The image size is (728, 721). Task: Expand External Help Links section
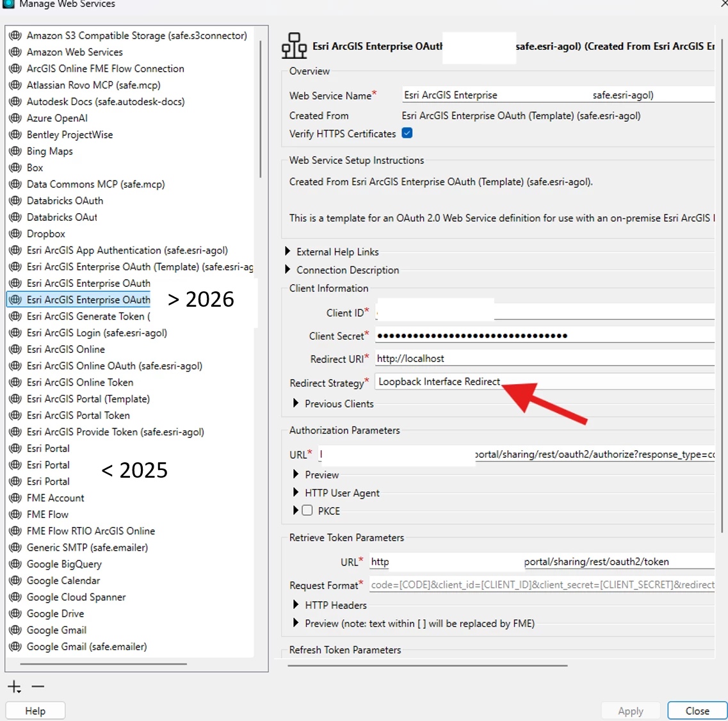coord(287,251)
